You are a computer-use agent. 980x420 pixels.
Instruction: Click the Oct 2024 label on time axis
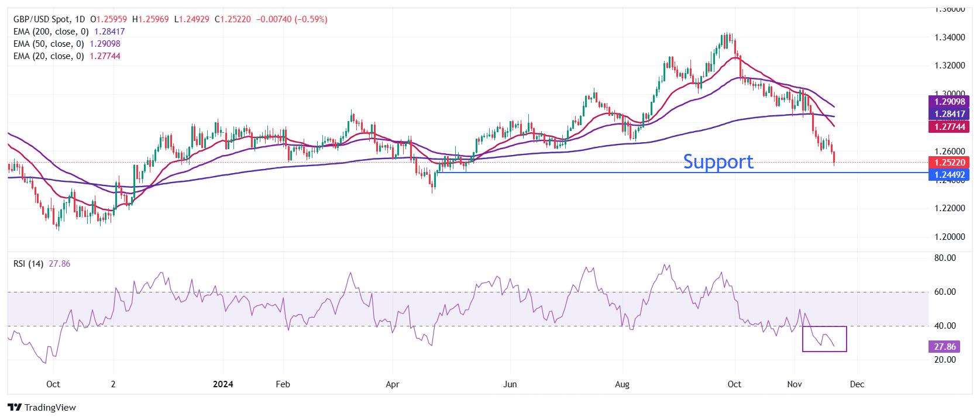coord(734,384)
